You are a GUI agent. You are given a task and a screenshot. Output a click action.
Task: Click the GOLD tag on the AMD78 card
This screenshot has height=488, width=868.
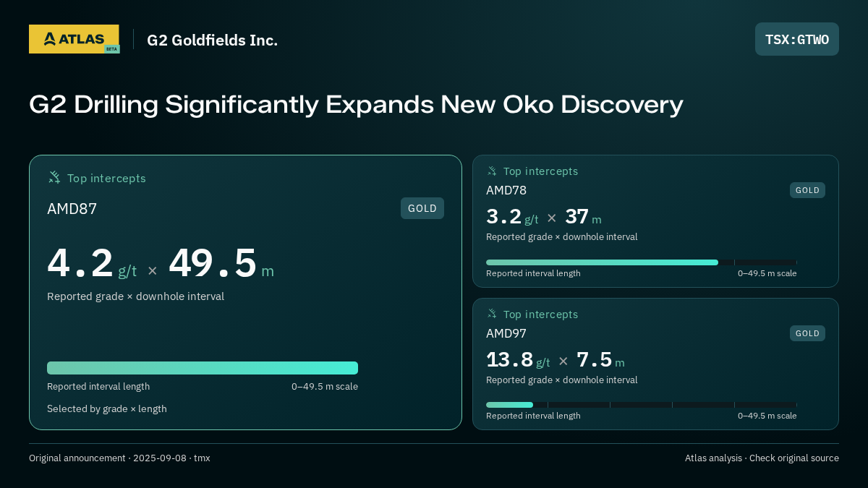pos(807,190)
